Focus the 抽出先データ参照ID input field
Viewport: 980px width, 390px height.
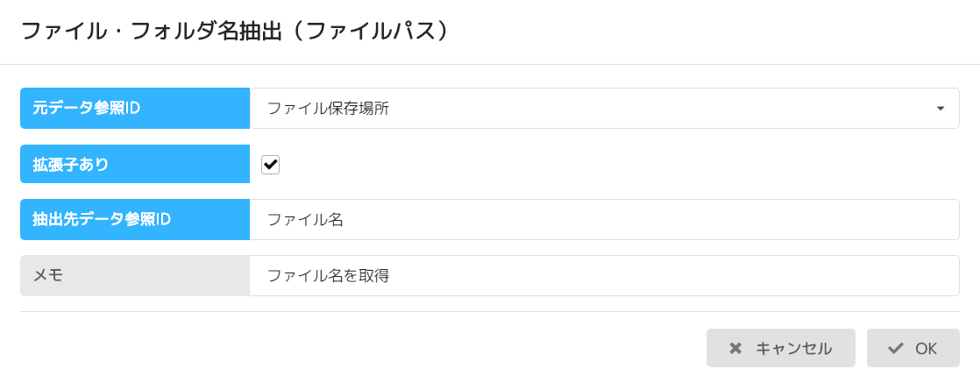604,219
